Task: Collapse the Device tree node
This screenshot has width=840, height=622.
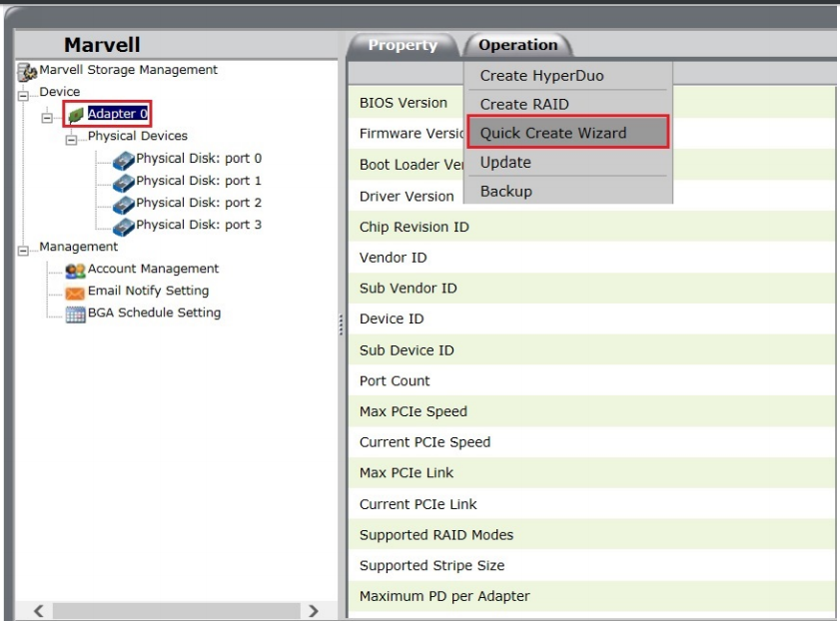Action: click(24, 94)
